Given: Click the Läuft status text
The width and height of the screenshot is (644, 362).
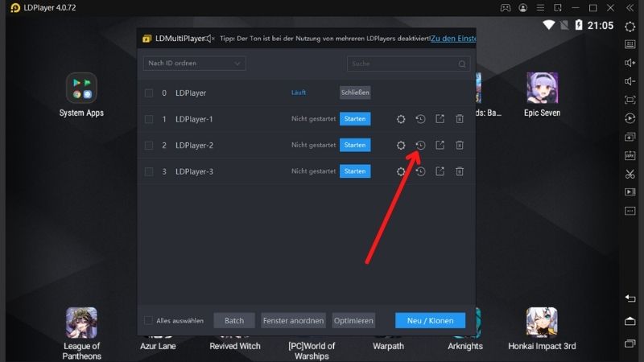Looking at the screenshot, I should pos(299,93).
